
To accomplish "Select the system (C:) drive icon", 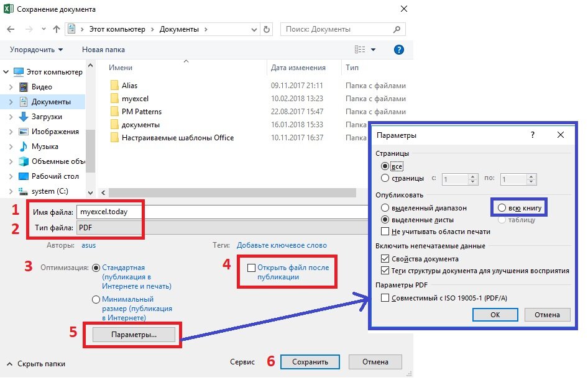I will click(23, 191).
